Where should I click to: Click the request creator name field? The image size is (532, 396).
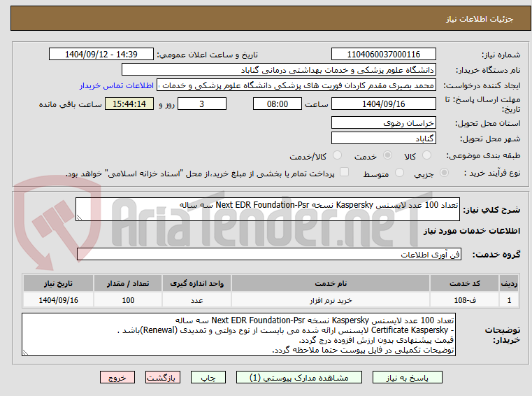click(x=296, y=85)
